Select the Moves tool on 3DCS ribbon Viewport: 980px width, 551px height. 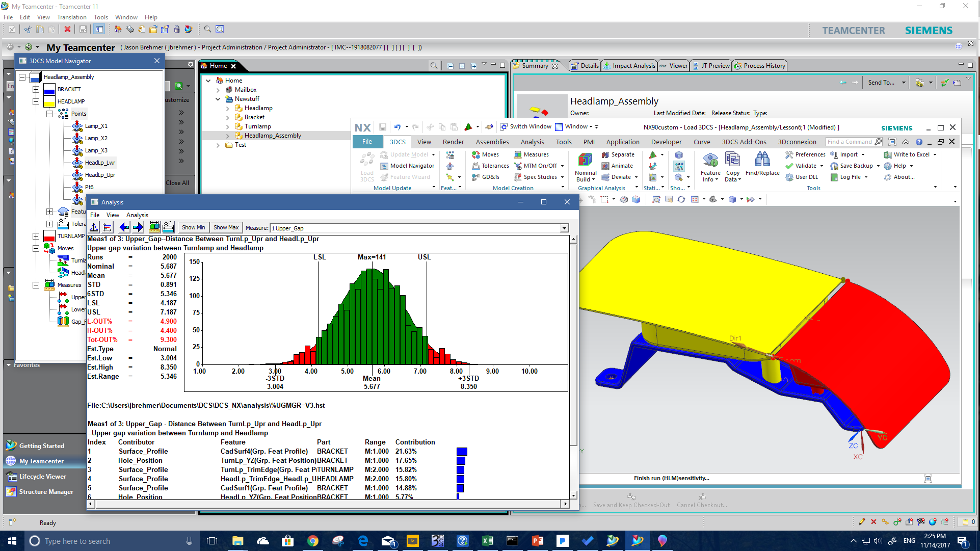(487, 154)
